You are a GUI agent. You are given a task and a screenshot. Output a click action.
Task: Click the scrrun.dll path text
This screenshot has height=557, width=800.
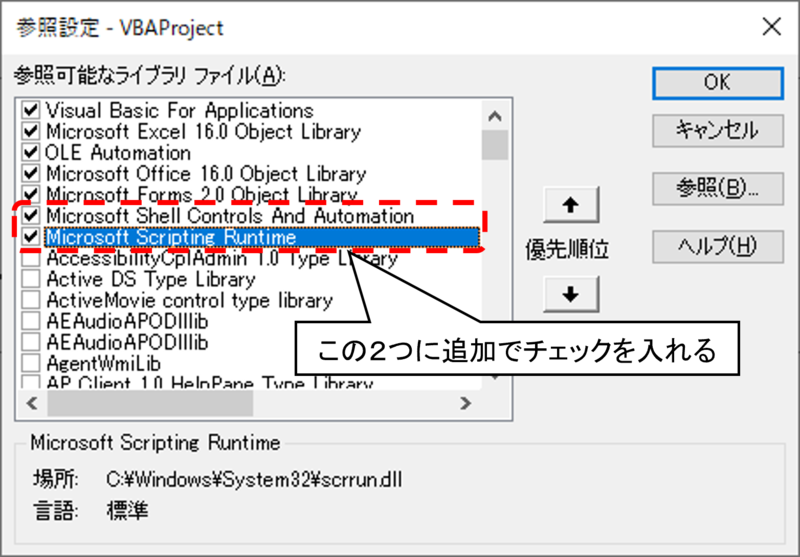[254, 479]
